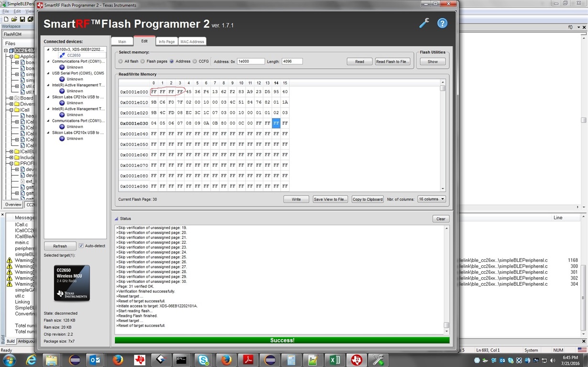Click warning icon beside line 1168 message
This screenshot has height=367, width=588.
tap(9, 260)
